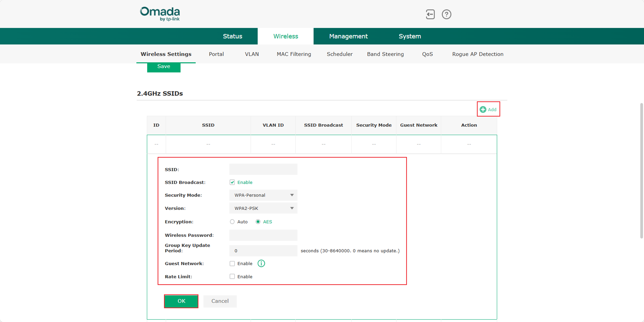Click the SSID column header
Image resolution: width=644 pixels, height=322 pixels.
click(208, 125)
